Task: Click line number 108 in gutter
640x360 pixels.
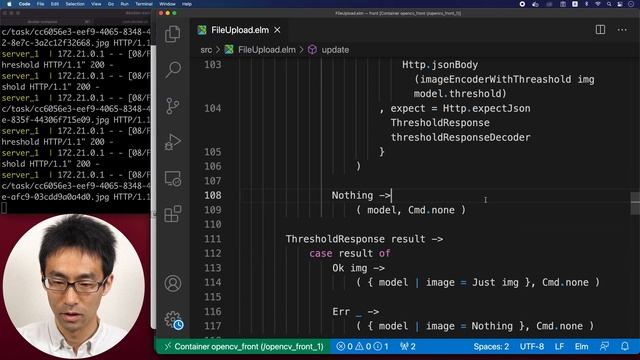Action: pos(213,196)
